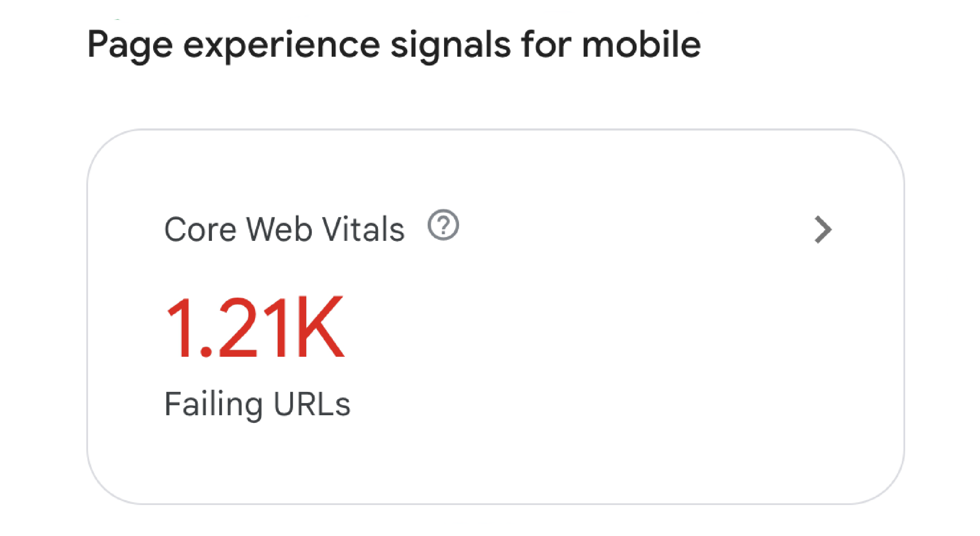Click the word mobile in the heading

pyautogui.click(x=641, y=44)
